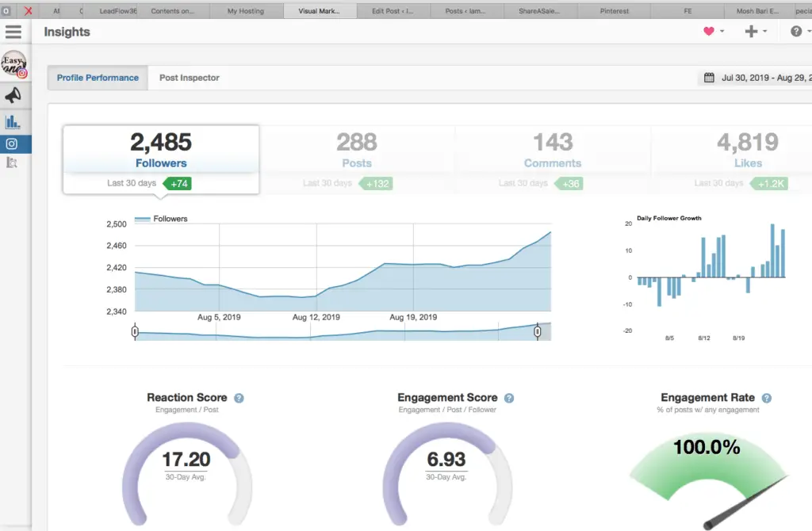This screenshot has height=531, width=812.
Task: Open Engagement Rate help icon
Action: pos(767,398)
